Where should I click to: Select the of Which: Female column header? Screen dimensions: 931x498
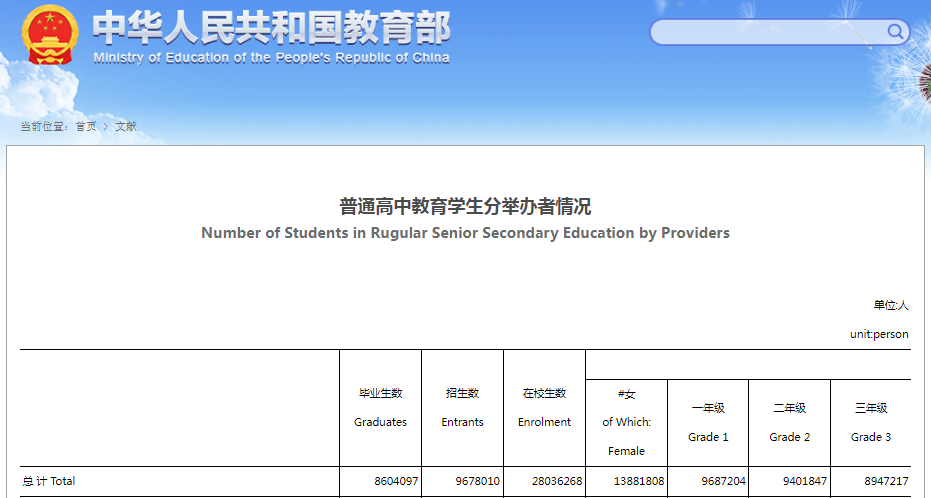(x=626, y=422)
